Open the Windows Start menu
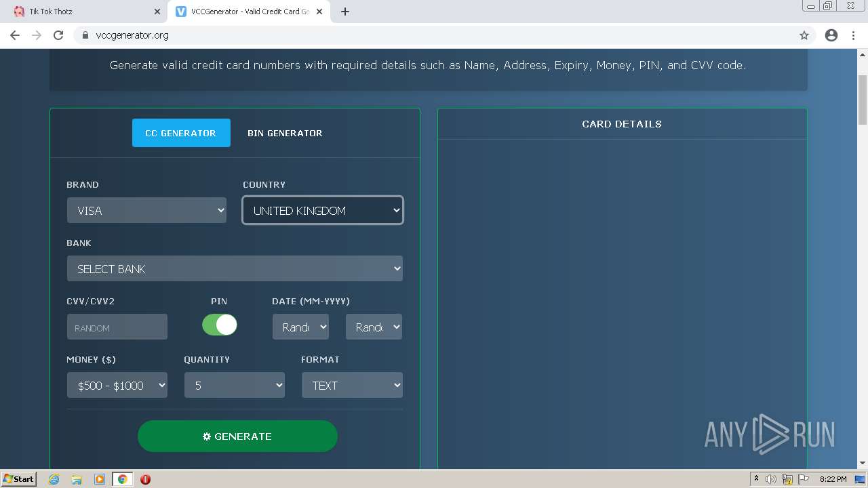Screen dimensions: 868x488 (18, 479)
